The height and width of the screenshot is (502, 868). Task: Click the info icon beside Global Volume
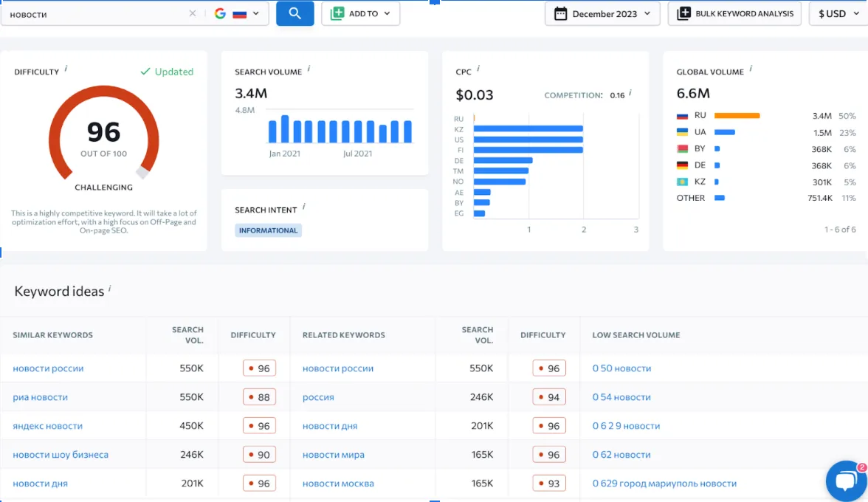point(751,69)
